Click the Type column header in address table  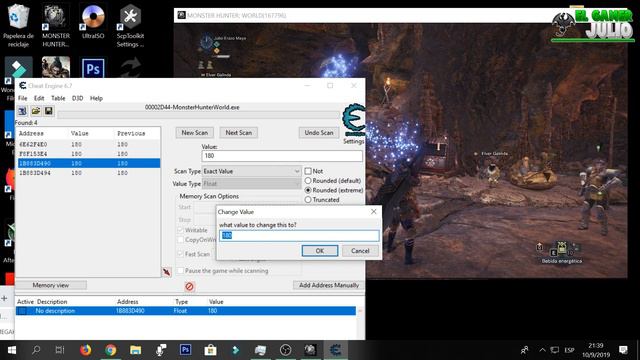[182, 302]
